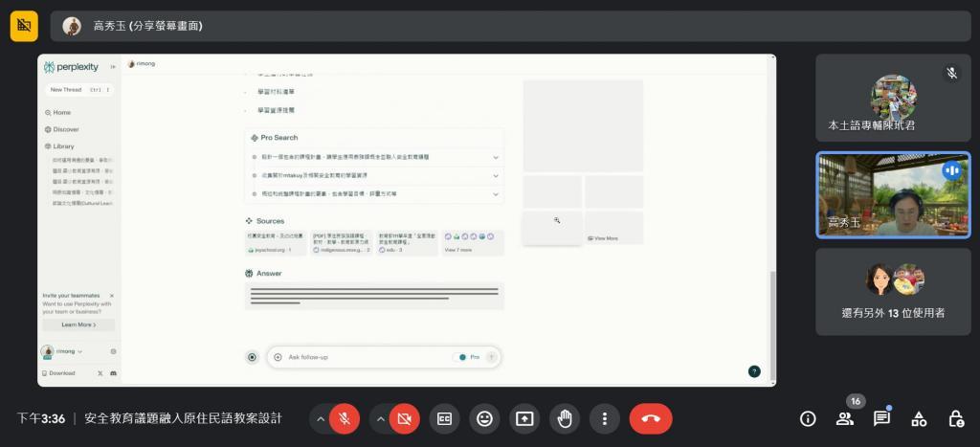The width and height of the screenshot is (980, 447).
Task: Select Discover in the Perplexity sidebar
Action: 66,129
